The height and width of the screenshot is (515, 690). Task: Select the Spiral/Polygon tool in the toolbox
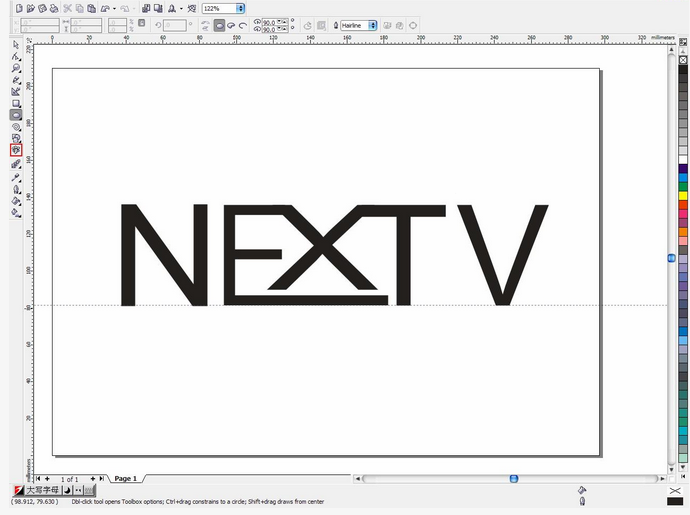click(x=16, y=127)
